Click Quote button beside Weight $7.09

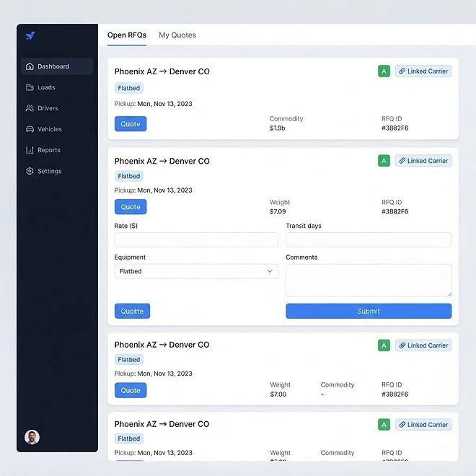(x=131, y=207)
